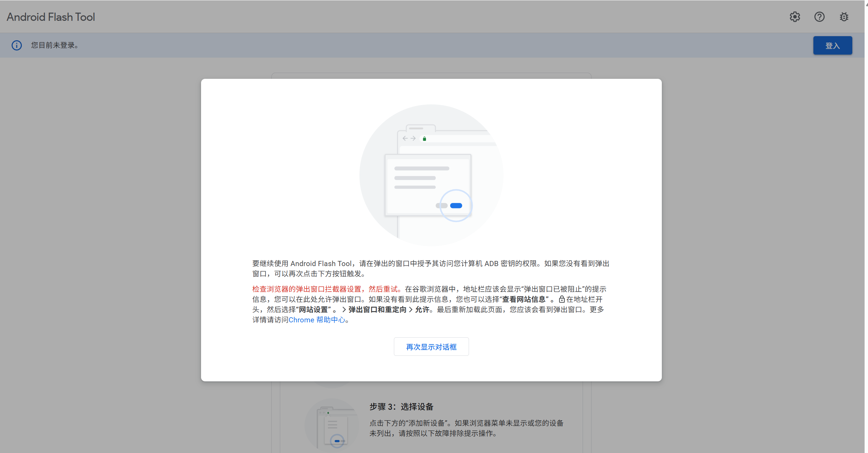
Task: Click the chevron before 允许
Action: (x=411, y=309)
